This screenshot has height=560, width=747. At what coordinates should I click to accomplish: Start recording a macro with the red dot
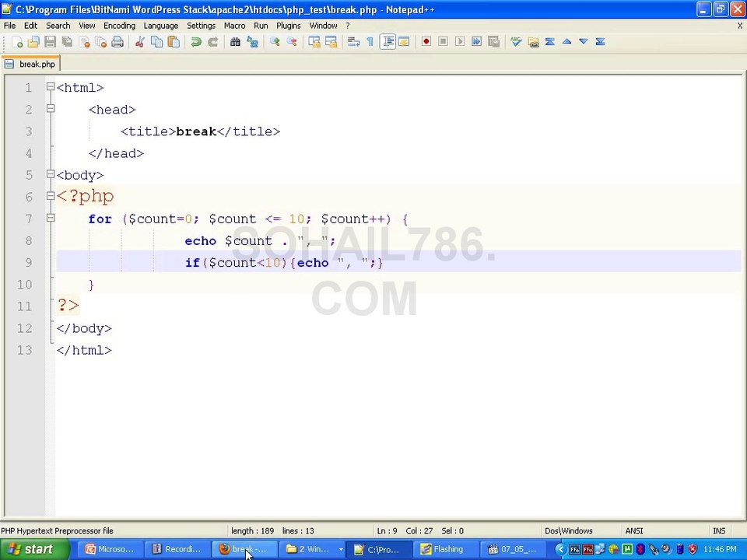426,42
